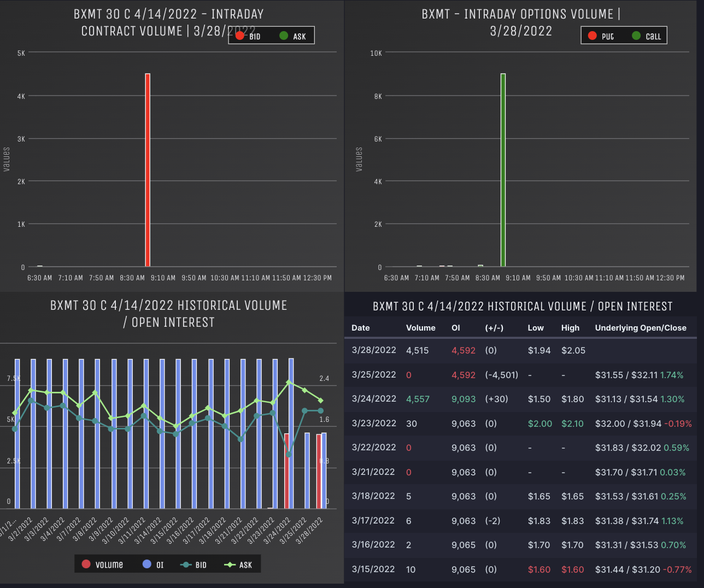The width and height of the screenshot is (704, 588).
Task: Click the OI column header
Action: coord(456,328)
